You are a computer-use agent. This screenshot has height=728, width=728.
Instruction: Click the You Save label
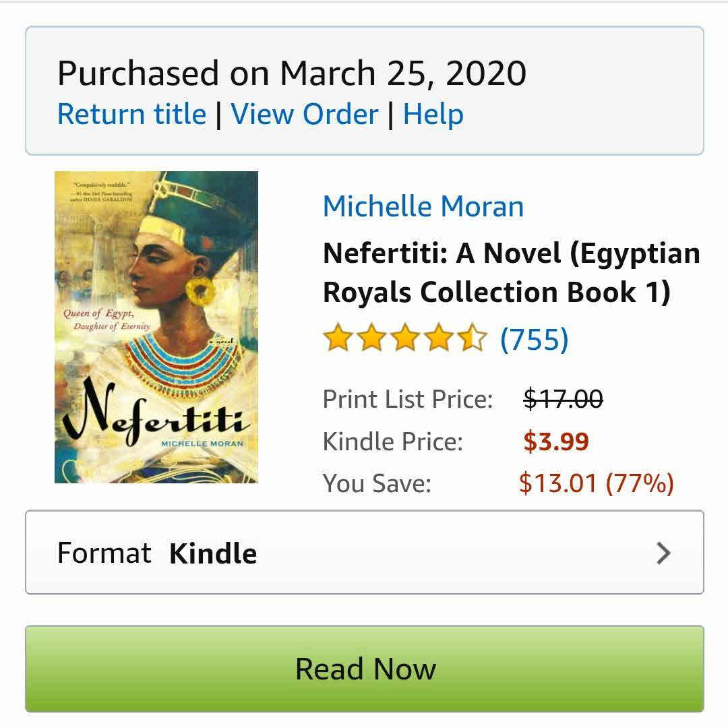coord(377,483)
